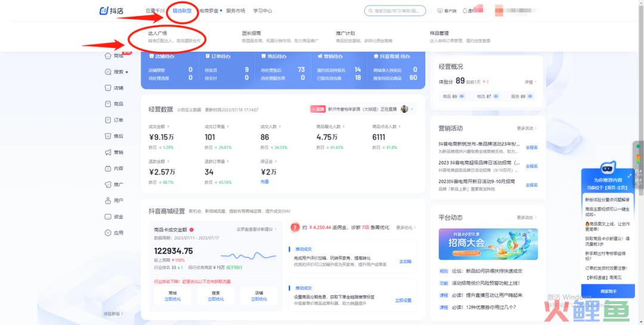Open 内容 in the left sidebar
644x325 pixels.
click(x=114, y=168)
